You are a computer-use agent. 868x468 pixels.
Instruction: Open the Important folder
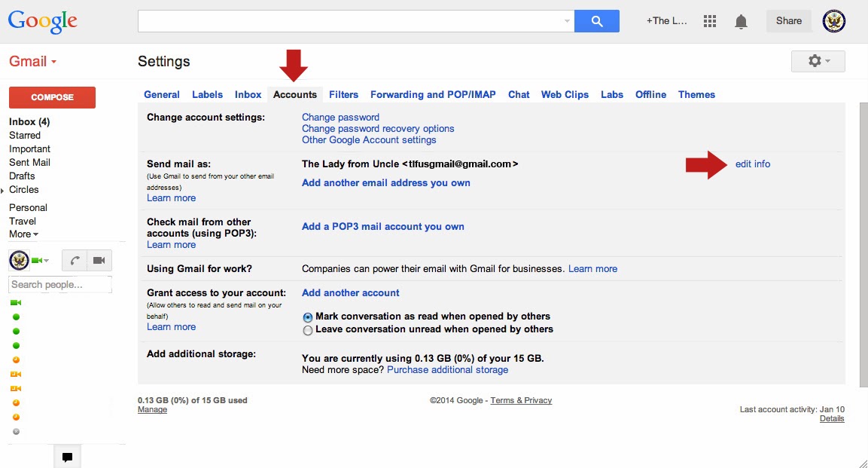(29, 149)
